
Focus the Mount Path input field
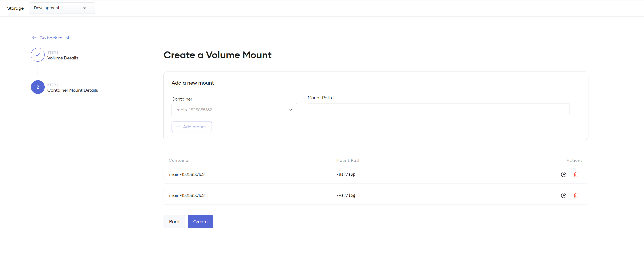(x=438, y=110)
